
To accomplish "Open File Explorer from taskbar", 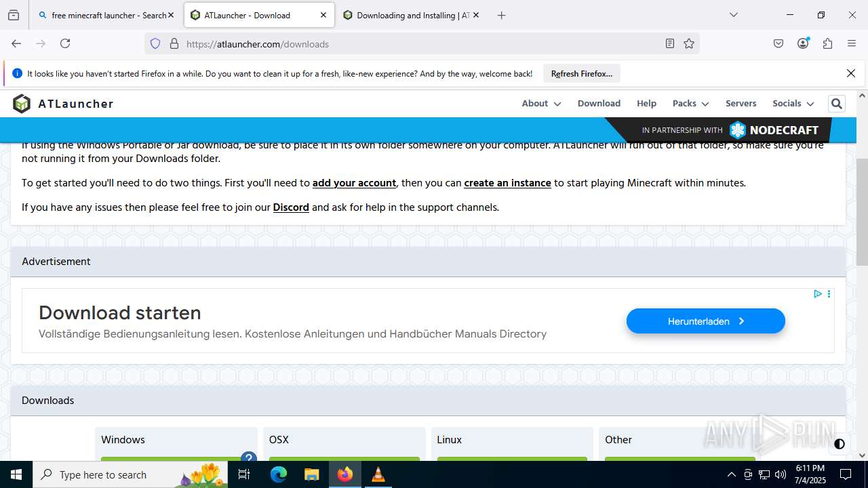I will (311, 474).
